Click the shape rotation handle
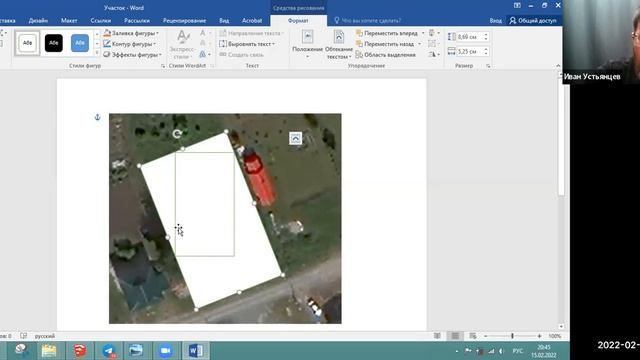Viewport: 640px width, 360px height. 177,133
